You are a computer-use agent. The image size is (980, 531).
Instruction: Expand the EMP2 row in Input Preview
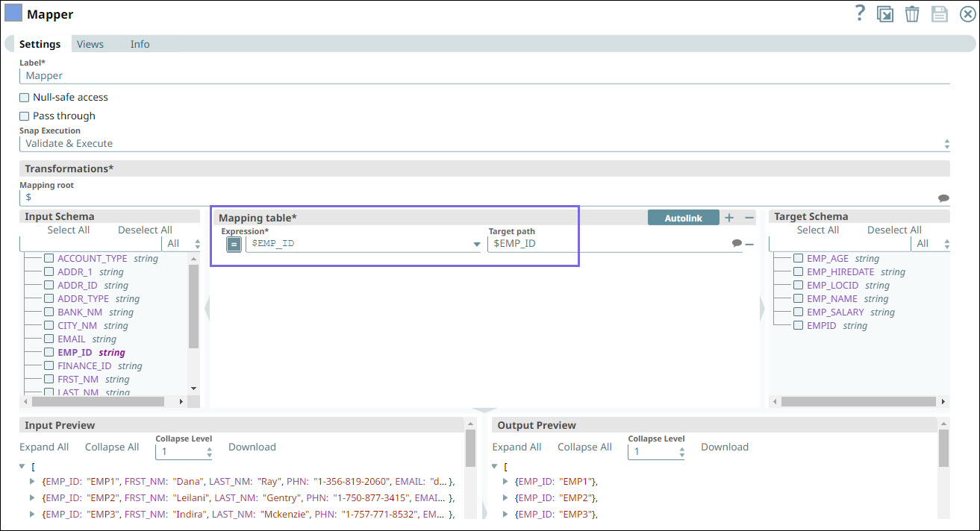coord(31,497)
